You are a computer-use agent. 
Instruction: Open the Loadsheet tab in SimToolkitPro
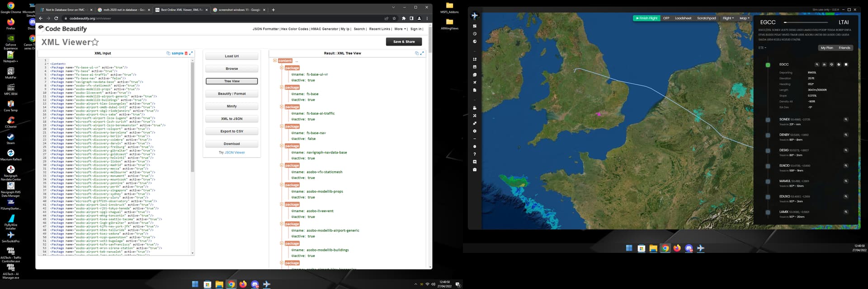(x=683, y=18)
